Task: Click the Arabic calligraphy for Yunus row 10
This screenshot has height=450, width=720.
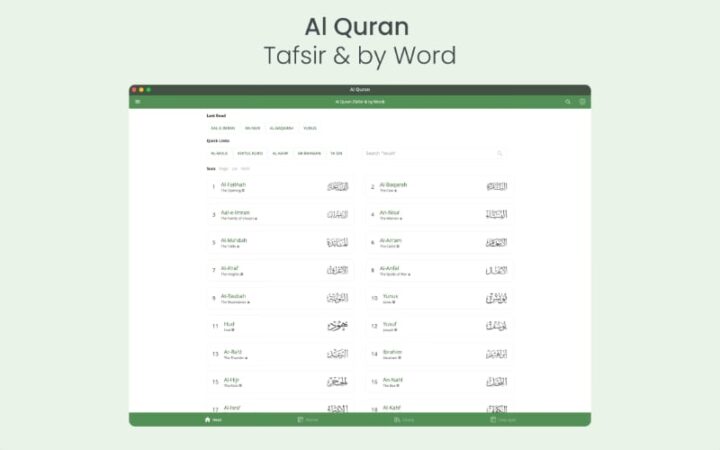Action: (496, 298)
